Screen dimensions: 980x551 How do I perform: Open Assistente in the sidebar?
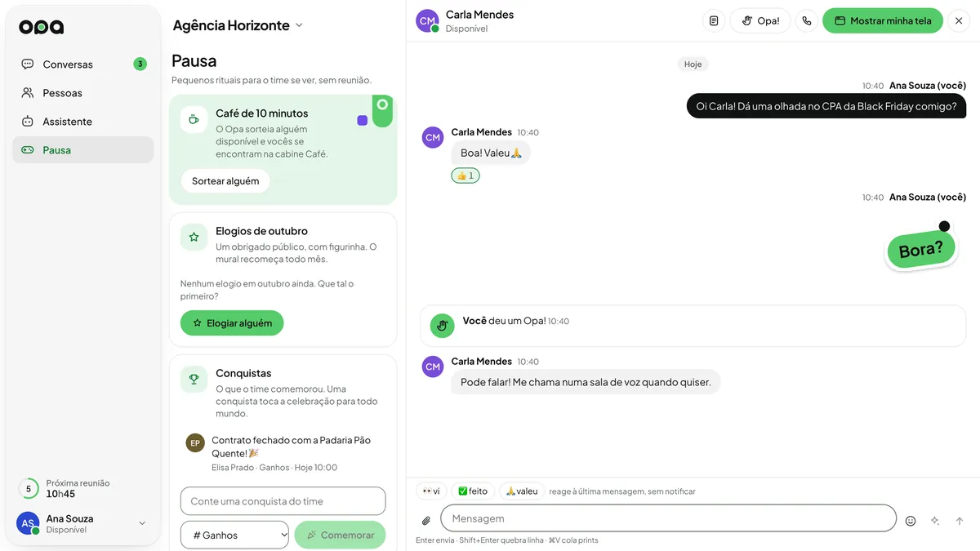point(82,122)
